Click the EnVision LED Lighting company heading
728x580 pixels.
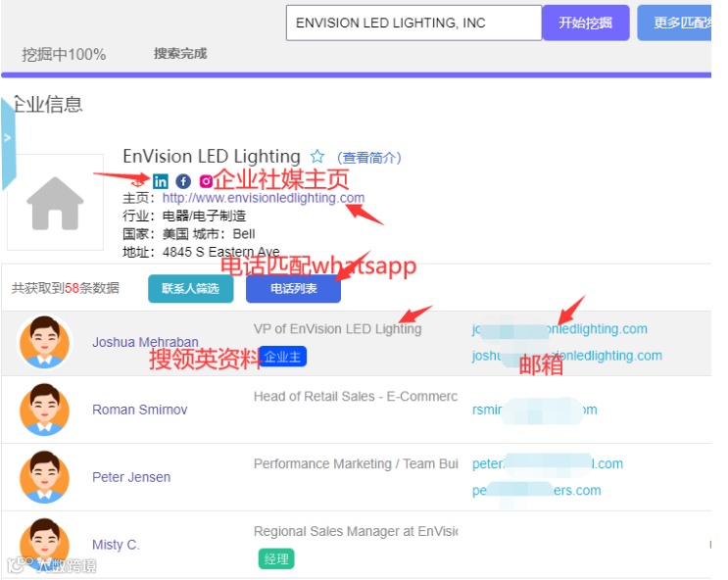coord(212,156)
